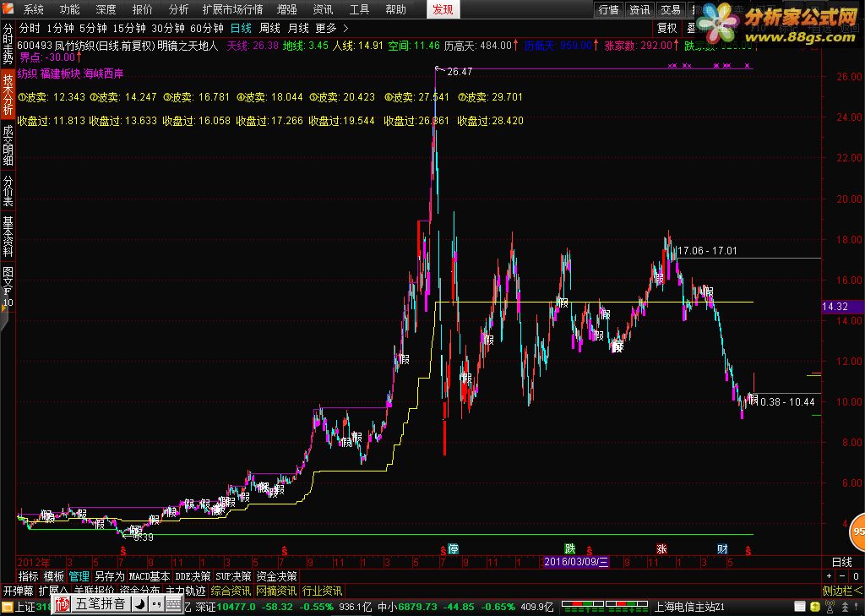Open the 扩展市场行情 menu
This screenshot has height=616, width=865.
[232, 8]
